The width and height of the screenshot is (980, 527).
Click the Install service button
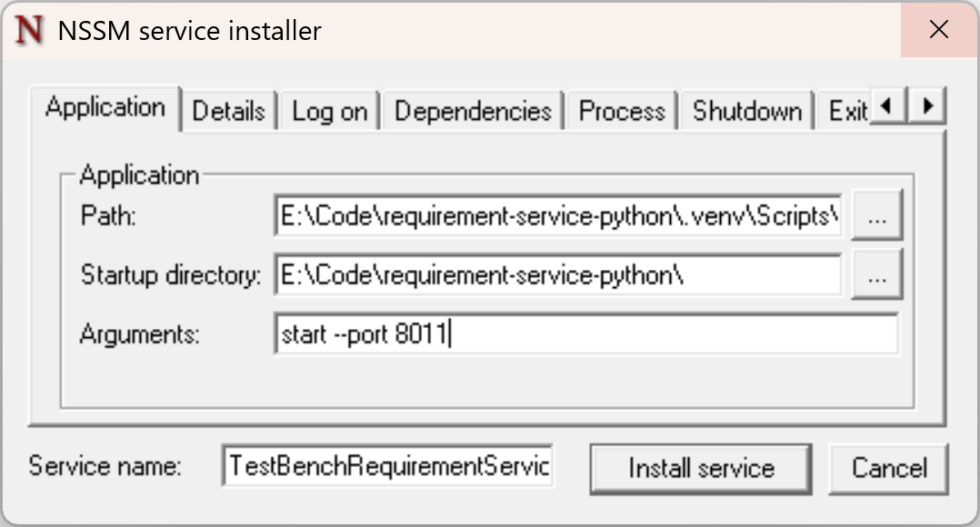coord(700,468)
